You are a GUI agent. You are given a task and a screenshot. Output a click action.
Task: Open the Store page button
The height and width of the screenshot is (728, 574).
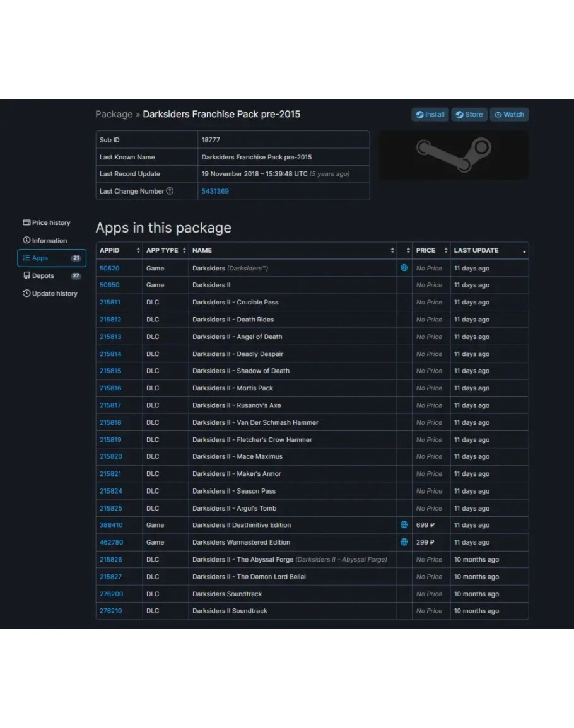coord(469,115)
